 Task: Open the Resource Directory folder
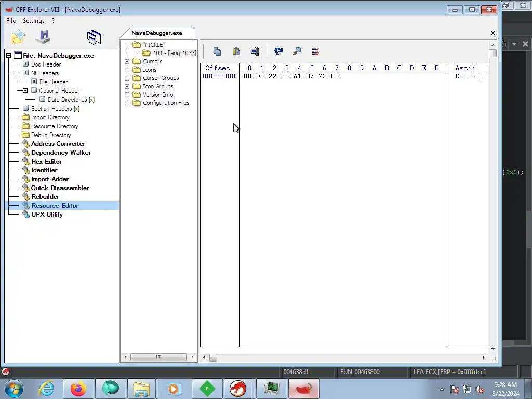click(x=55, y=126)
